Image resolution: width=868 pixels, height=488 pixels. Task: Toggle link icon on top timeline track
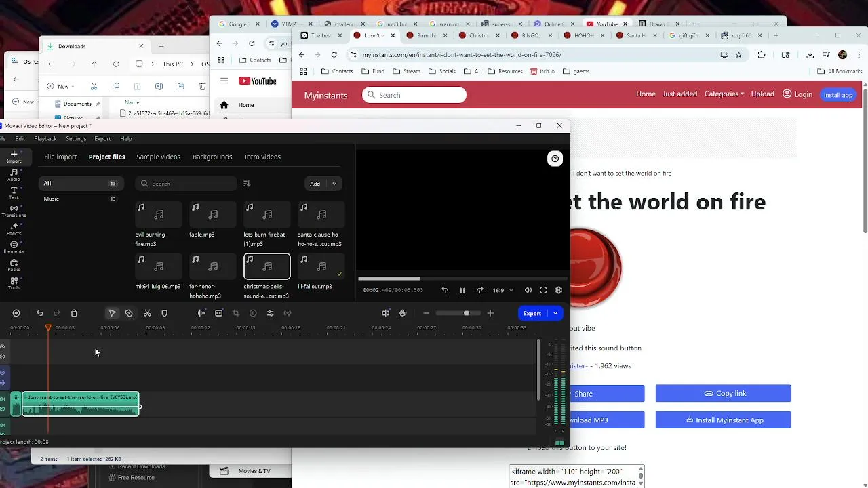pyautogui.click(x=3, y=357)
